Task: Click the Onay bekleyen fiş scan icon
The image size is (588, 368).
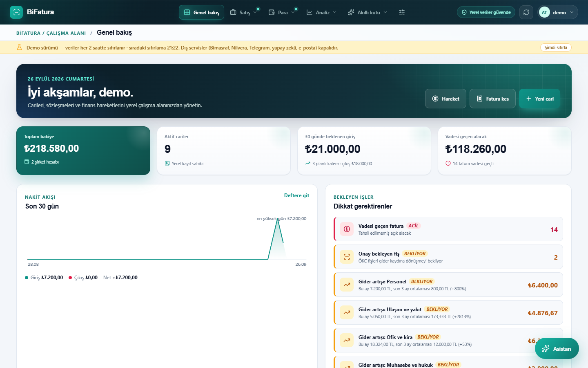Action: [347, 257]
